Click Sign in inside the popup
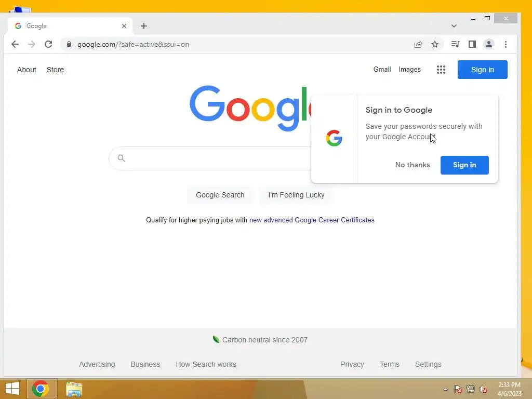The width and height of the screenshot is (532, 399). (x=464, y=165)
